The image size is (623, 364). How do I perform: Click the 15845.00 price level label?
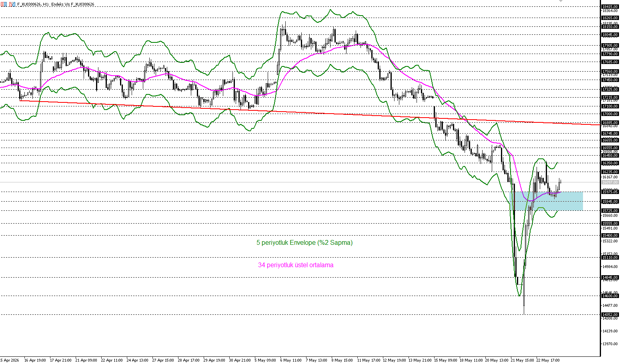coord(610,202)
